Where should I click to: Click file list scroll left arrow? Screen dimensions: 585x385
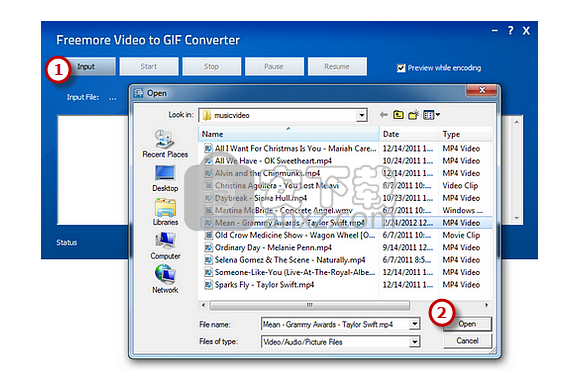coord(203,305)
